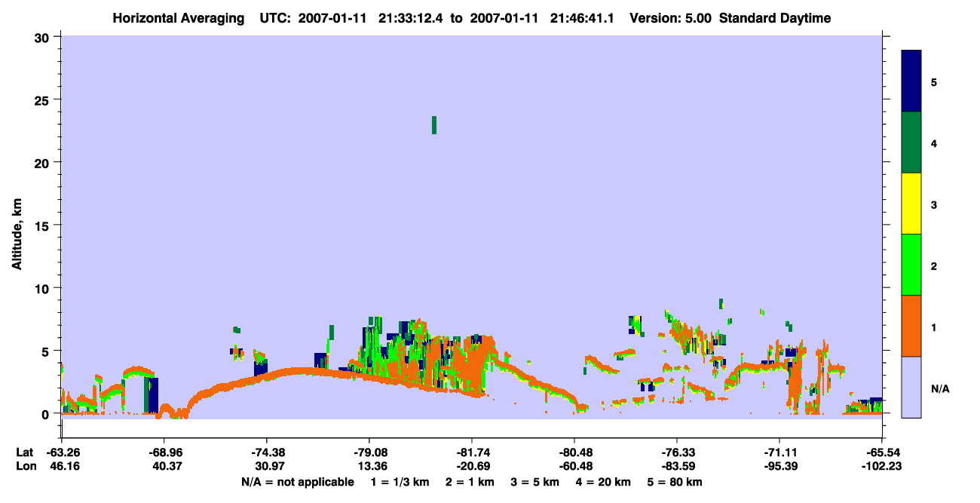
Task: Click the longitude value -60.48
Action: pyautogui.click(x=574, y=466)
